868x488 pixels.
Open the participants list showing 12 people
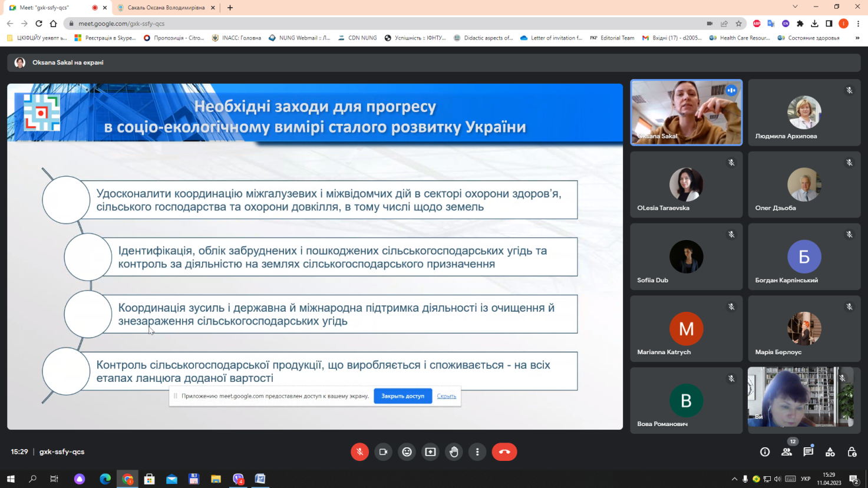coord(786,451)
